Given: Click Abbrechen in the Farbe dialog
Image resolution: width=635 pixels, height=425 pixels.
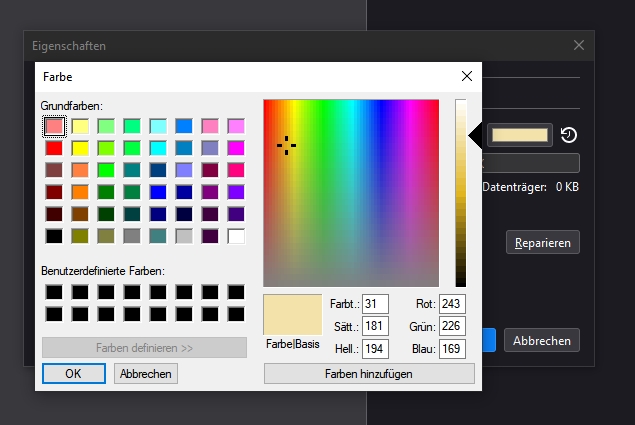Looking at the screenshot, I should pyautogui.click(x=145, y=373).
